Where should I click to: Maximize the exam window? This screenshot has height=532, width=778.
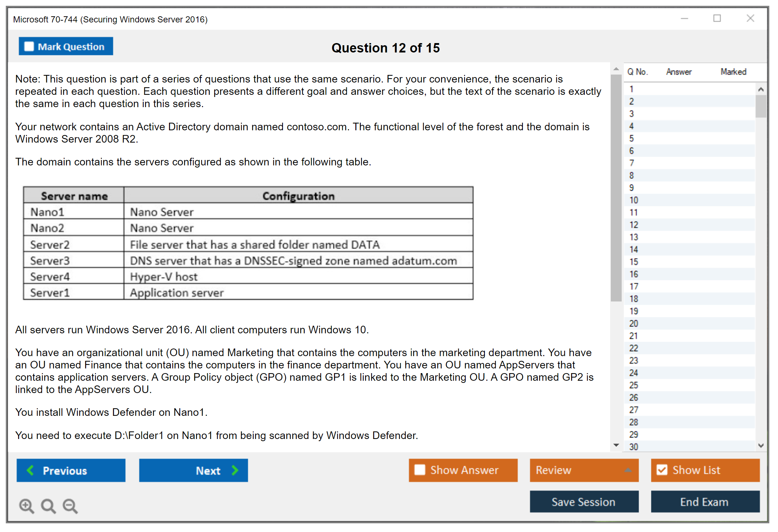[717, 18]
